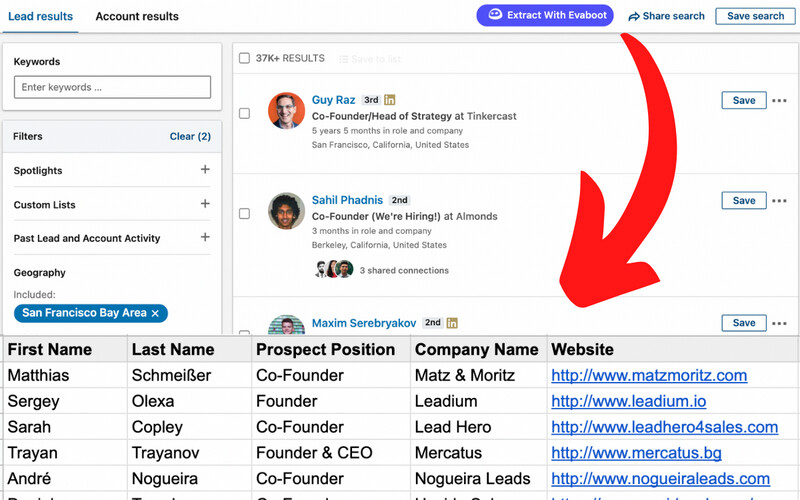Select the Matz & Moritz company cell
This screenshot has width=800, height=500.
[x=479, y=375]
